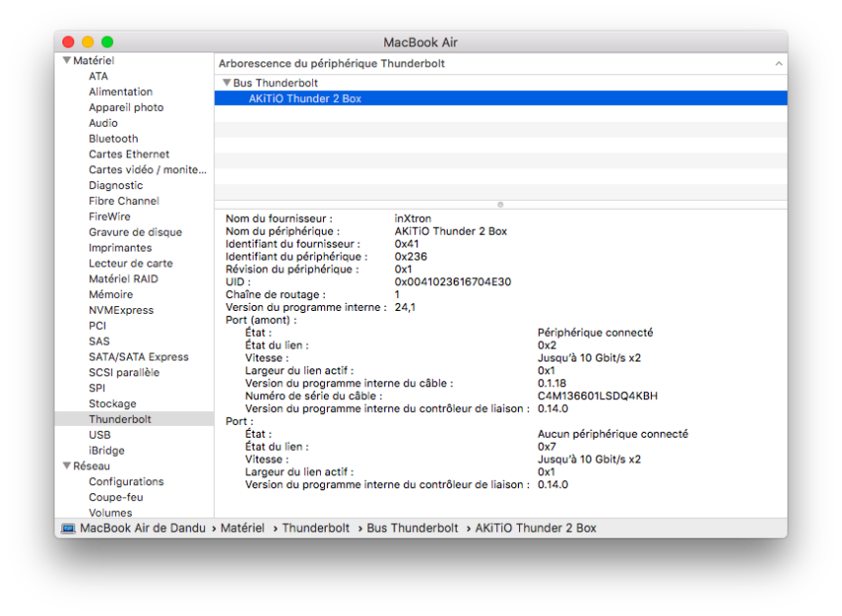The width and height of the screenshot is (842, 616).
Task: Click the vendor identifier value 0x41
Action: click(x=406, y=244)
